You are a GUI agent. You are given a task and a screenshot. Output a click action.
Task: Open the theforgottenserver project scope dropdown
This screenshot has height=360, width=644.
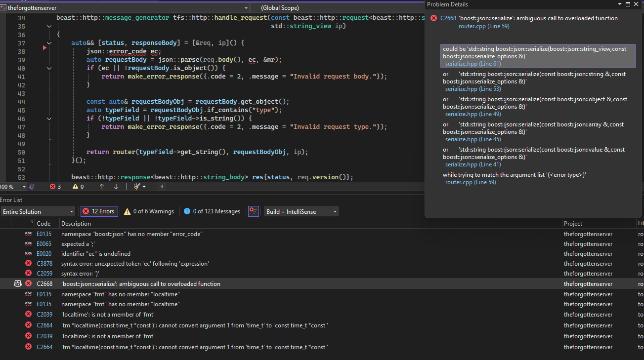coord(125,8)
